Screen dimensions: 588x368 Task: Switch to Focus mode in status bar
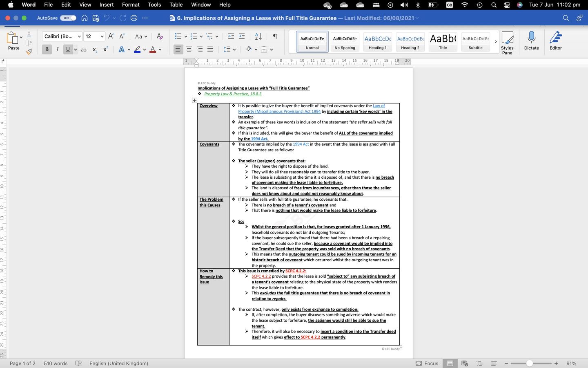[427, 363]
